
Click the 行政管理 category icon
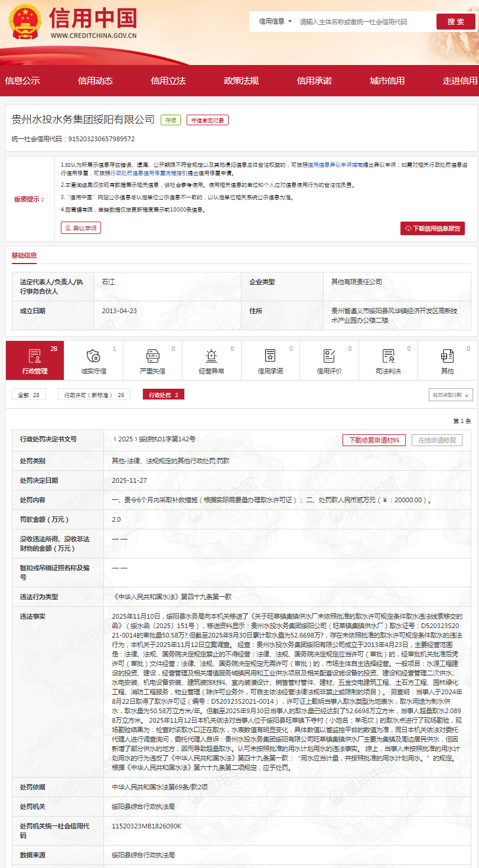coord(35,356)
